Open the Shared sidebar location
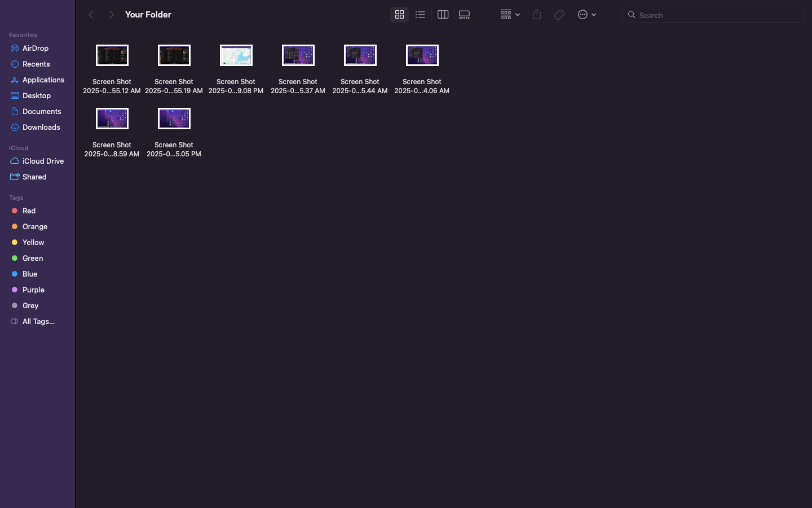 click(34, 177)
